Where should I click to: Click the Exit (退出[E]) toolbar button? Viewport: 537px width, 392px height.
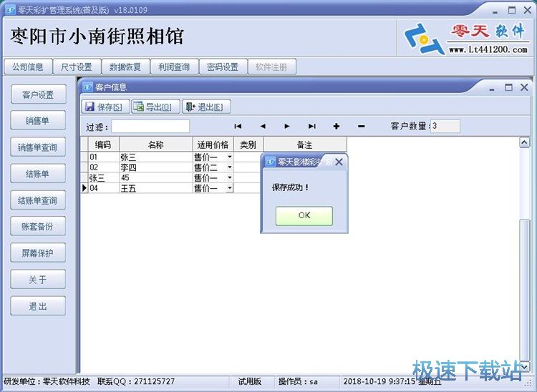206,107
